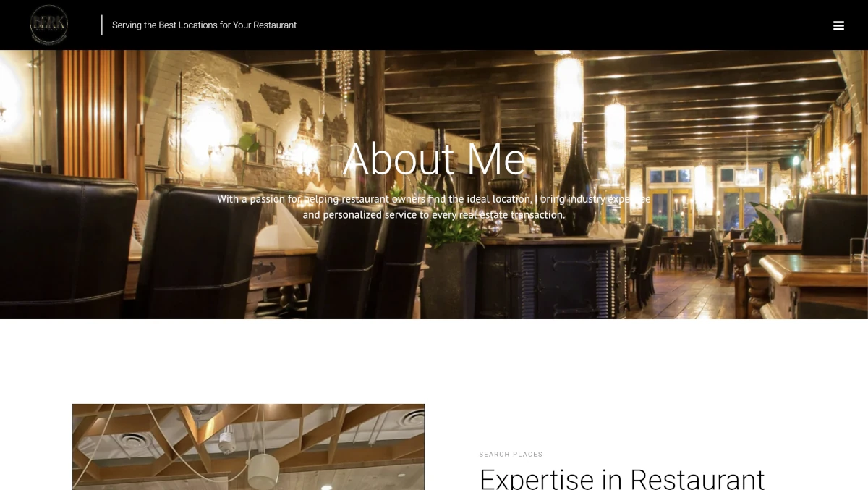Open the restaurant ceiling photo thumbnail

click(x=248, y=447)
